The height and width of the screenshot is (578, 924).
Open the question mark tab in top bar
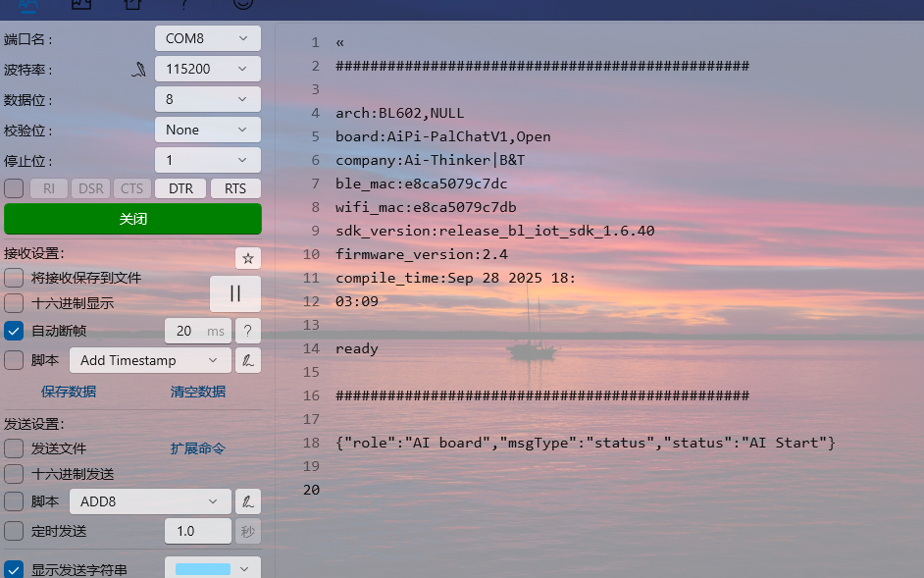point(184,4)
